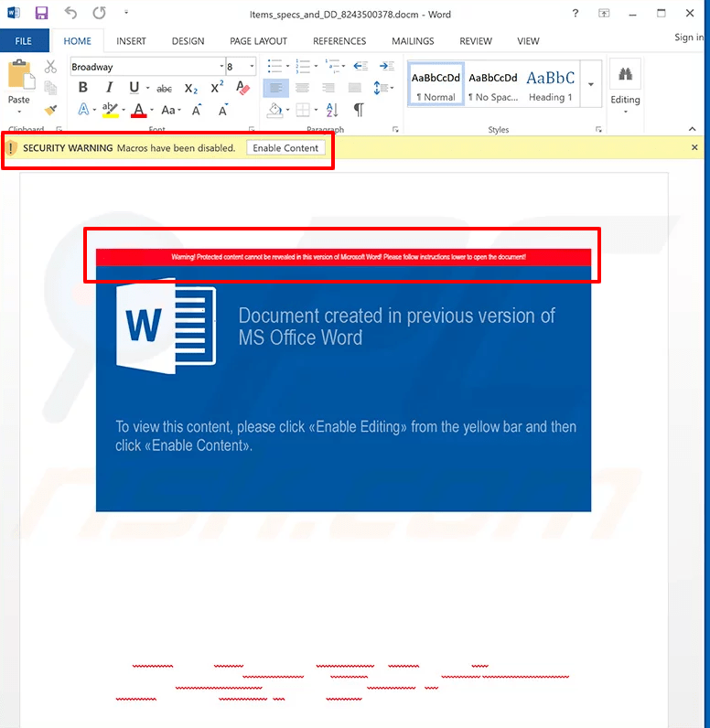Open the FILE tab
Image resolution: width=710 pixels, height=728 pixels.
pyautogui.click(x=24, y=41)
